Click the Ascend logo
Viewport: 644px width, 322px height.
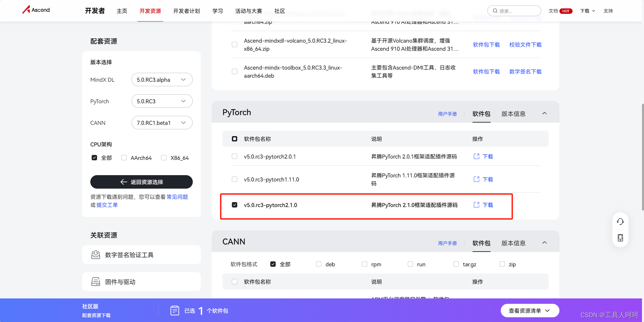tap(36, 10)
